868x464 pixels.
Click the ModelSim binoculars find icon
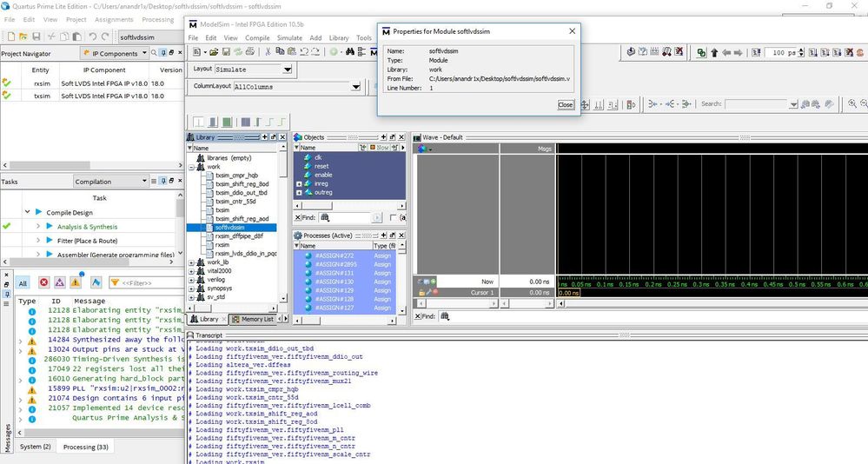[349, 52]
